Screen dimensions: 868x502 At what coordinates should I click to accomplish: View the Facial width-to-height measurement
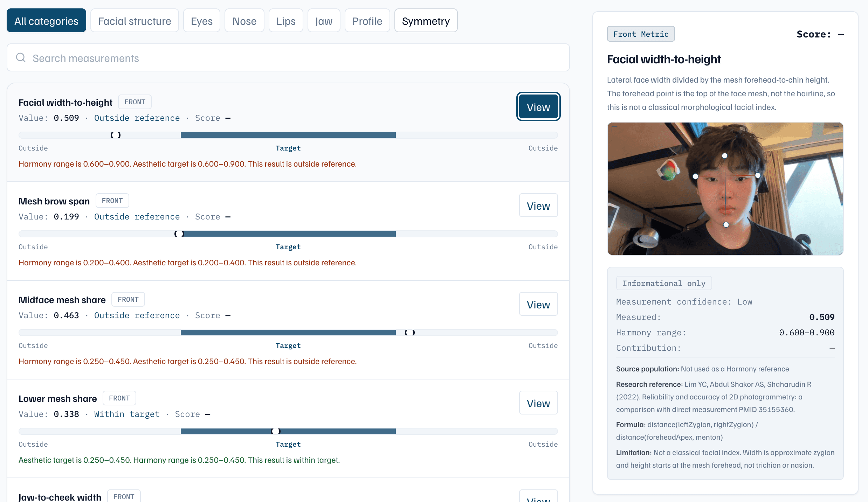click(x=538, y=107)
